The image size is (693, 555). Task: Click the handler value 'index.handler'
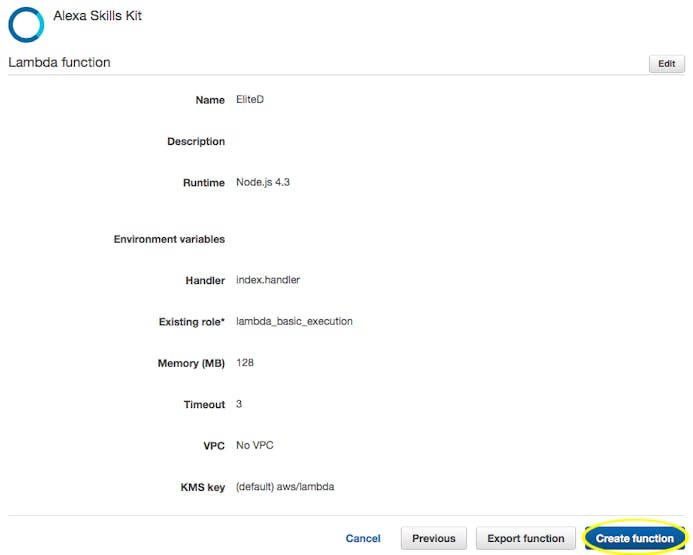pos(268,280)
